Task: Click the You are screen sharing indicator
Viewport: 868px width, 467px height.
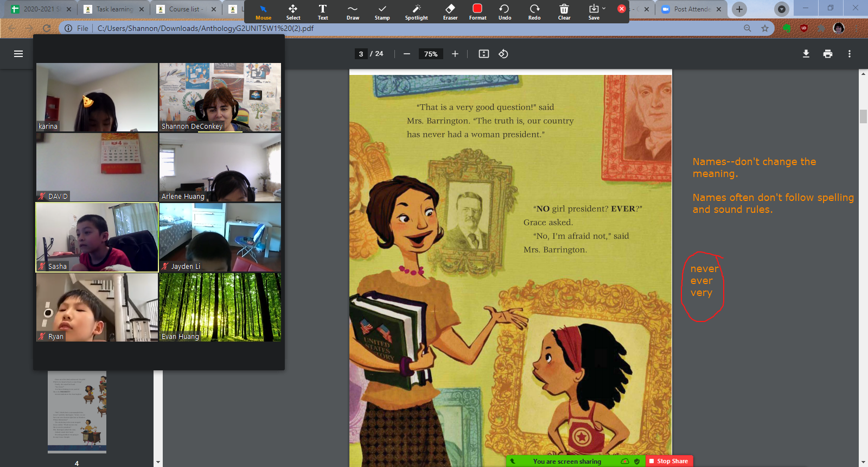Action: 567,461
